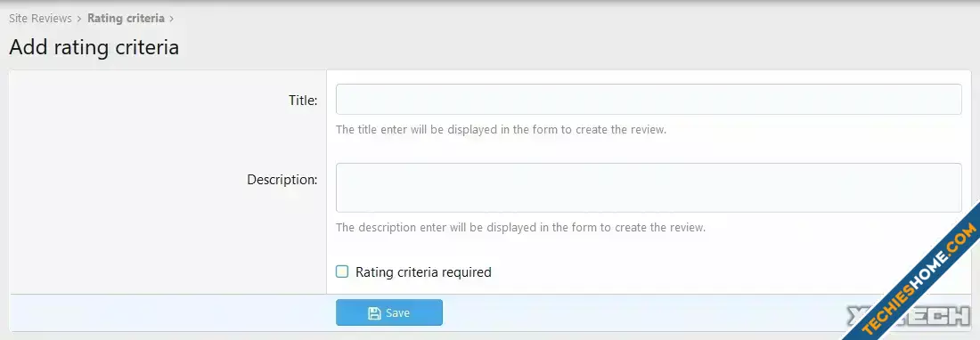The width and height of the screenshot is (980, 340).
Task: Click the right end of the Title input
Action: 950,99
